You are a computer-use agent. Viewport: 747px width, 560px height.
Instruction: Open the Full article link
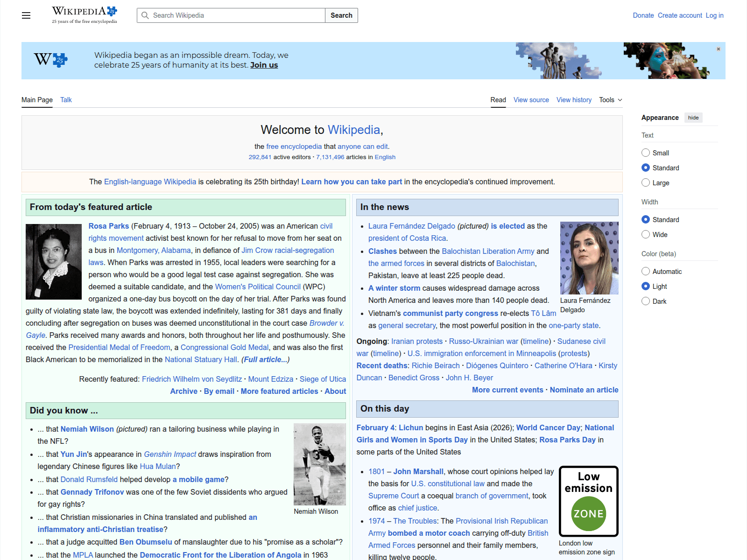point(266,359)
